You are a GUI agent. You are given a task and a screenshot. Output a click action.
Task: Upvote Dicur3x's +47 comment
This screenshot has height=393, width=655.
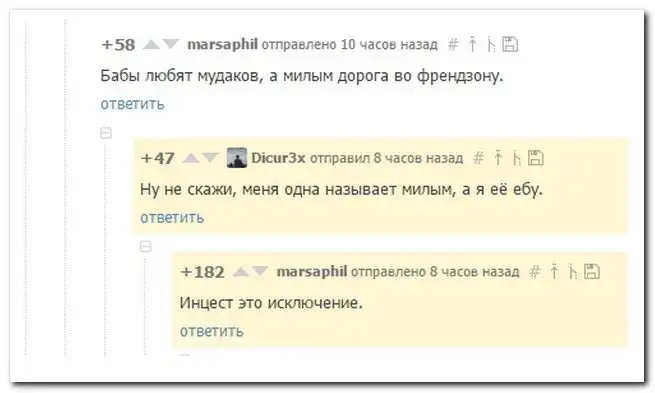pos(191,158)
